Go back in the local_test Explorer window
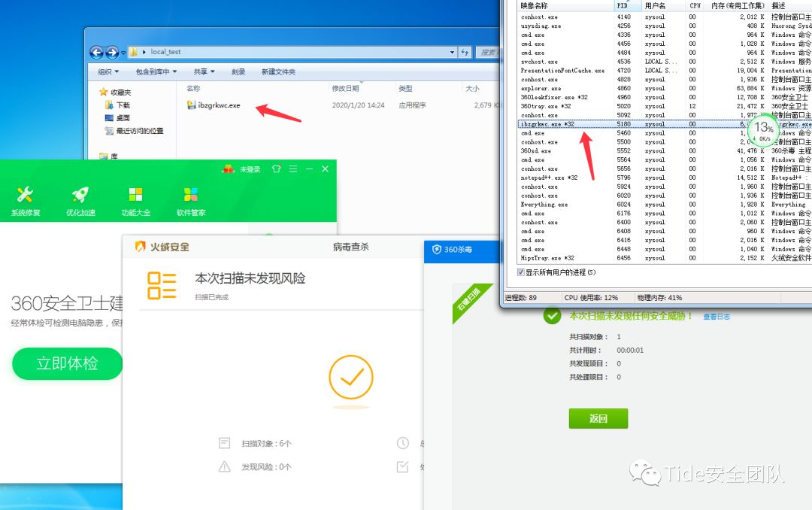This screenshot has height=510, width=812. (x=96, y=53)
